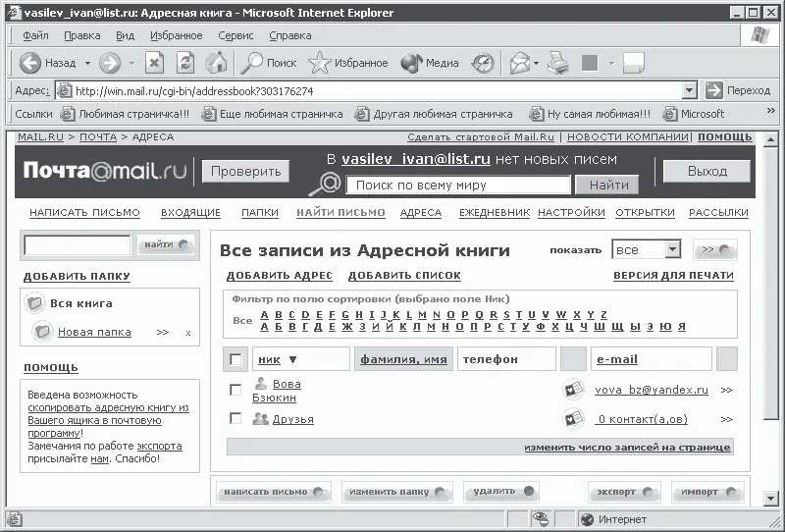Click the contact card icon in Друзья row
Screen dimensions: 785x532
click(x=574, y=419)
